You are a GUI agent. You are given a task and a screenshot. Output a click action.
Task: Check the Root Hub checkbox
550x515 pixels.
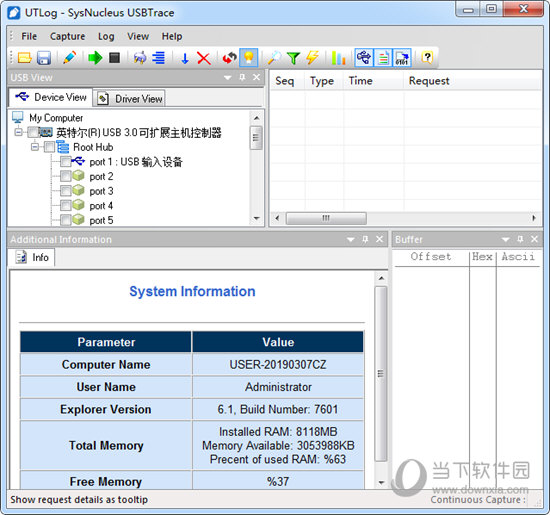(x=49, y=147)
